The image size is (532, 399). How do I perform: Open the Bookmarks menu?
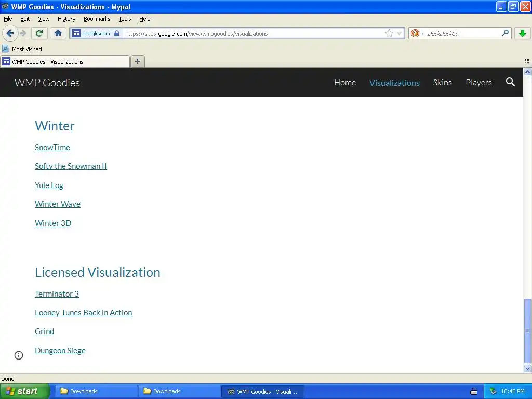point(97,19)
